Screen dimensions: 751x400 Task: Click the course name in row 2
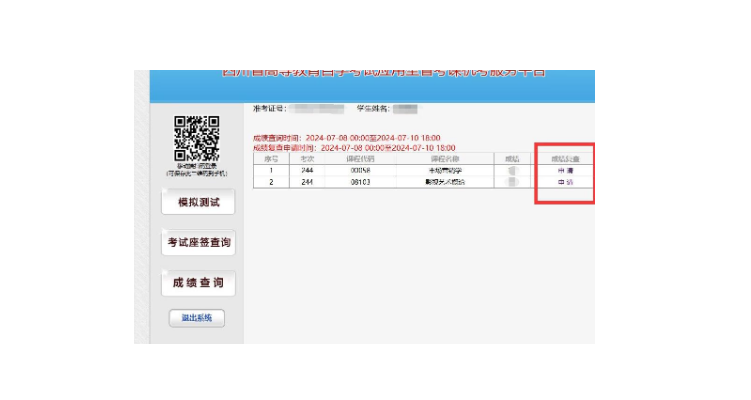pyautogui.click(x=445, y=182)
